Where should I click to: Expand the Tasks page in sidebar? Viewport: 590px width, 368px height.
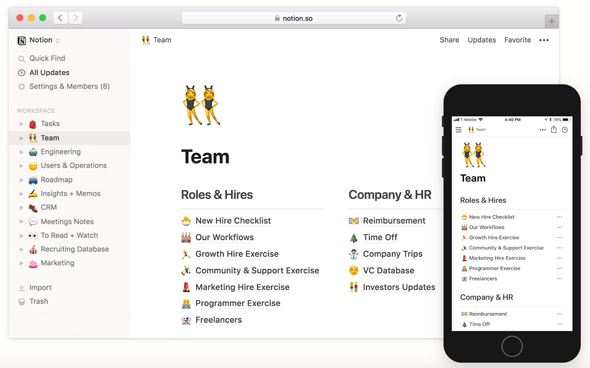pos(21,124)
